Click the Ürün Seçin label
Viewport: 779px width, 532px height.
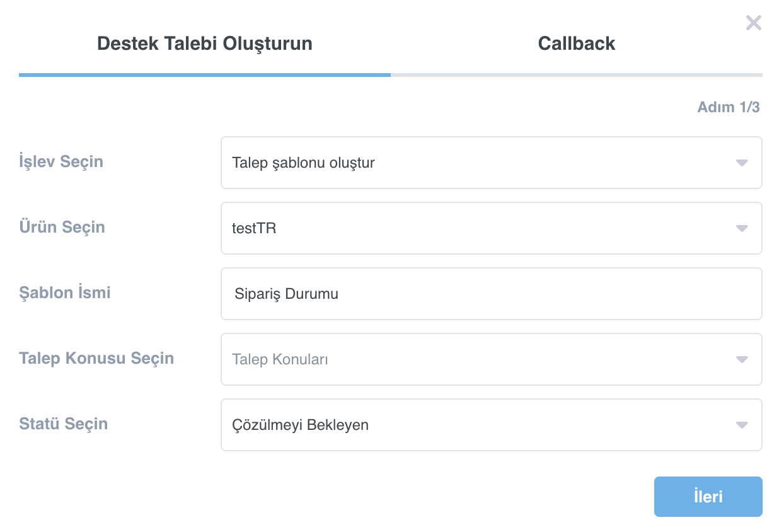[x=62, y=228]
